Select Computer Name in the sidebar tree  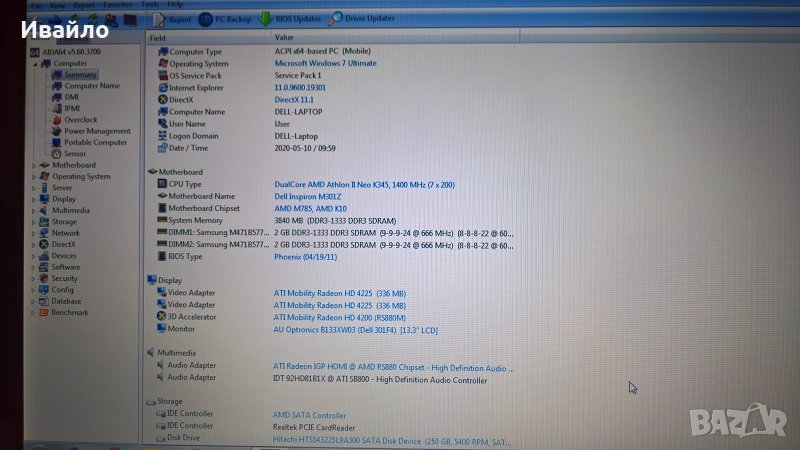[92, 86]
